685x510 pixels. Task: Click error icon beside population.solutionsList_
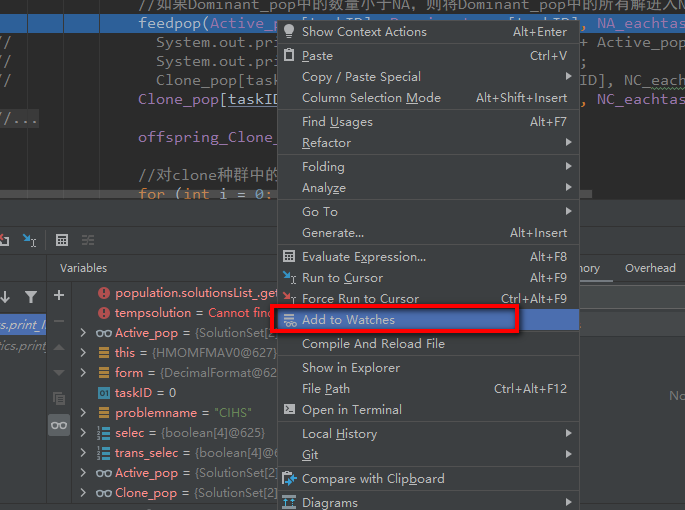104,293
